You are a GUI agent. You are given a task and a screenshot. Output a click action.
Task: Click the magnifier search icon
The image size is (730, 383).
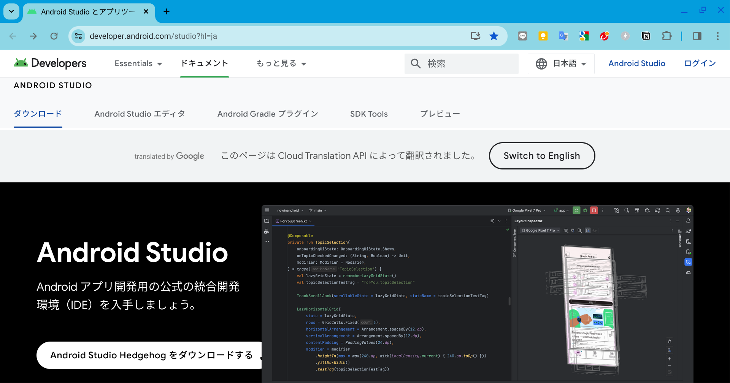click(x=415, y=63)
